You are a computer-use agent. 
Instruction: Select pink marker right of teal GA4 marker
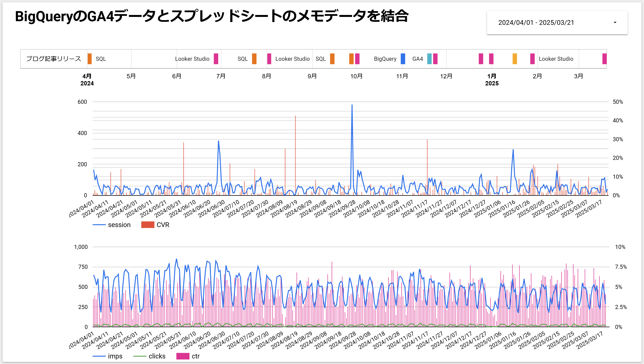[x=435, y=59]
